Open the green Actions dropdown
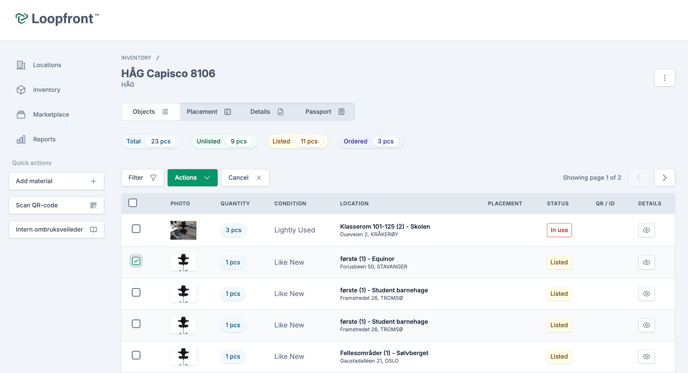The image size is (688, 373). point(192,178)
